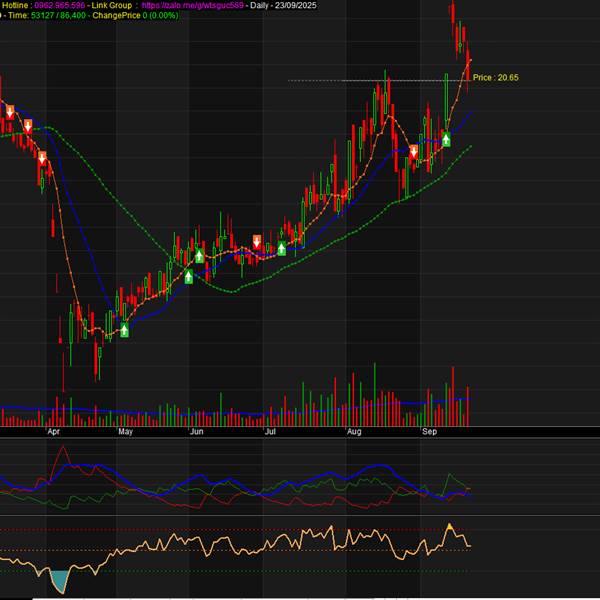The image size is (600, 600).
Task: Click the ChangePrice 0 (0.00%) readout
Action: [x=128, y=17]
